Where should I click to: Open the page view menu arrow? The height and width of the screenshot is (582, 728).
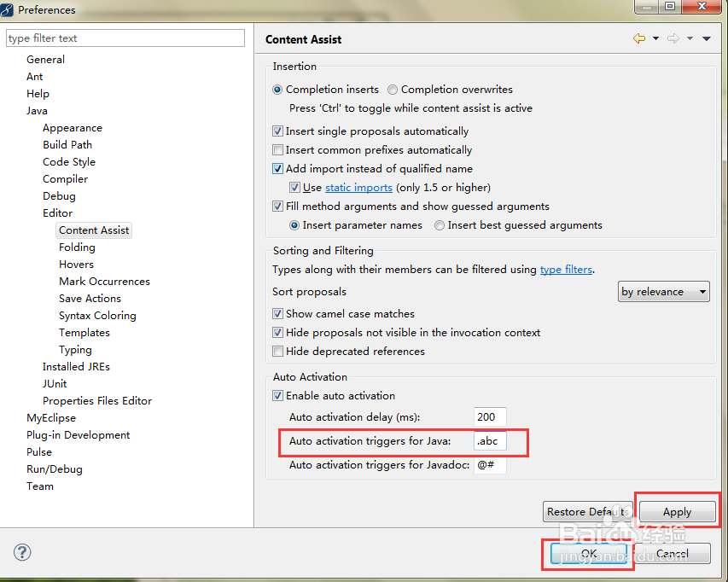pyautogui.click(x=706, y=38)
